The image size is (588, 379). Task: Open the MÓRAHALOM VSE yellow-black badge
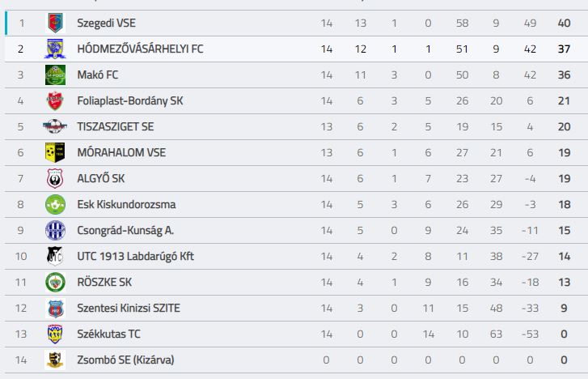pyautogui.click(x=55, y=152)
